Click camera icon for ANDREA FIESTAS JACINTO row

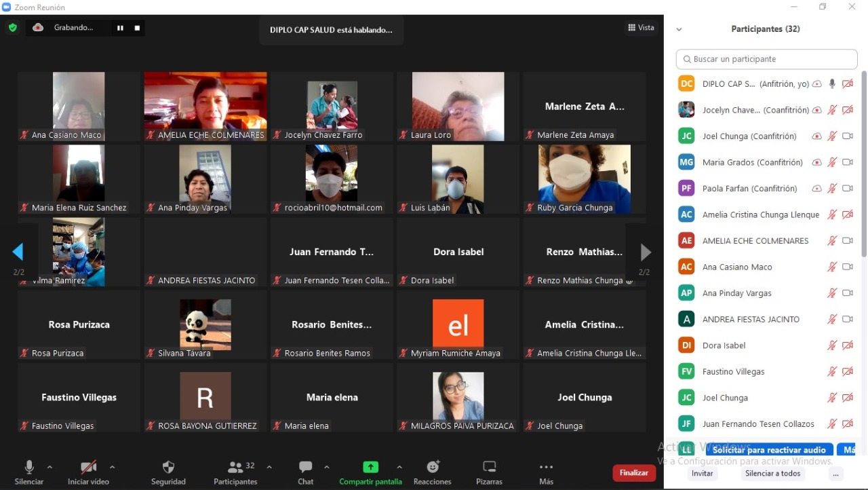(848, 319)
